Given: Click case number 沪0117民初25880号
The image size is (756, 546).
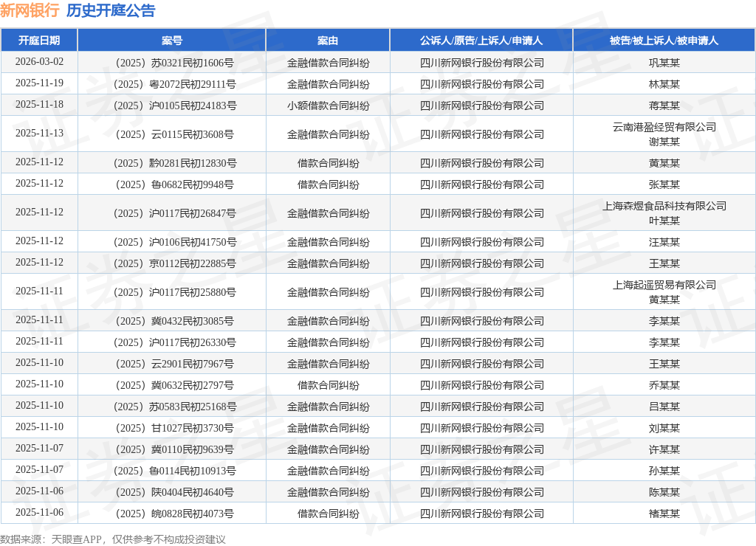Looking at the screenshot, I should (x=174, y=292).
